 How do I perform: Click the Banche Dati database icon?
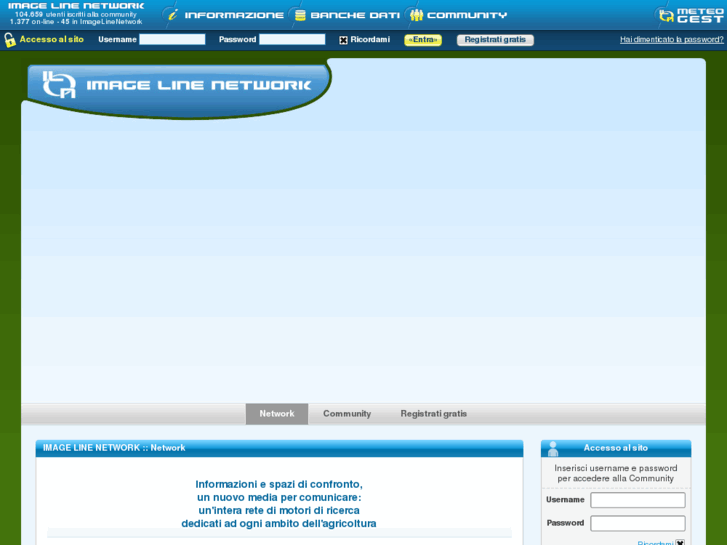point(300,15)
